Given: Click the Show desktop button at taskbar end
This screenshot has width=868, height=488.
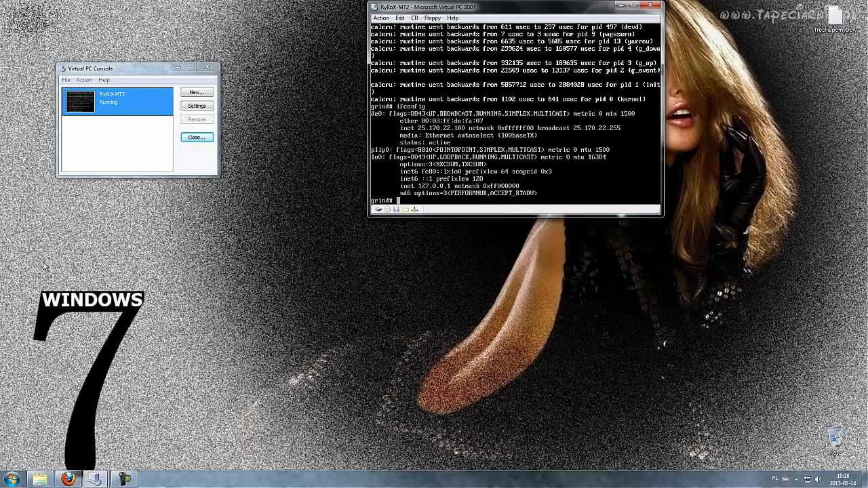Looking at the screenshot, I should coord(864,479).
